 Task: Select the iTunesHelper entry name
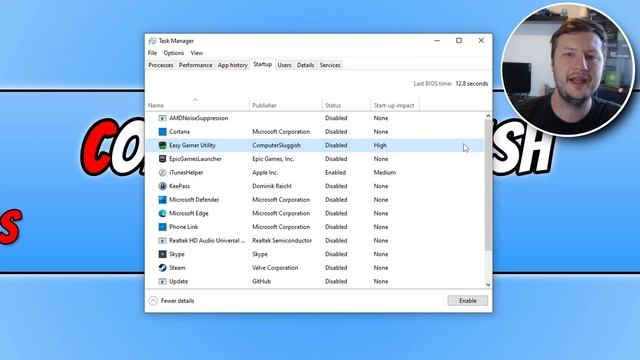coord(186,172)
